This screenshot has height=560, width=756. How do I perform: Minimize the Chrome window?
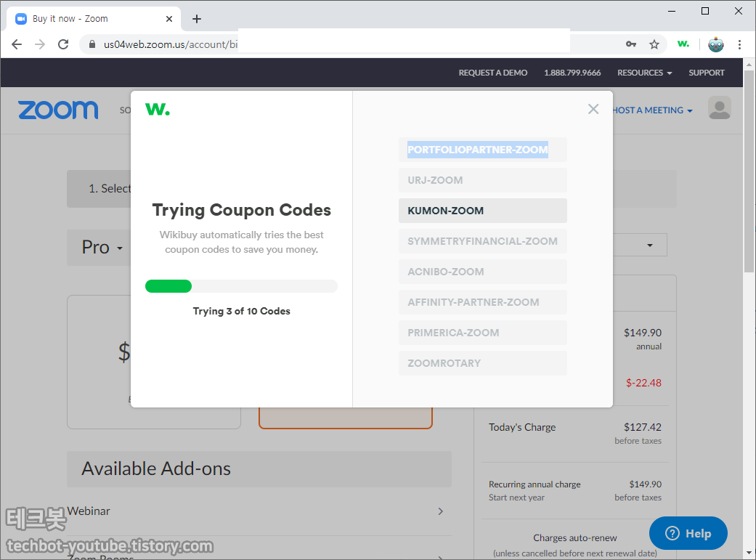click(672, 11)
